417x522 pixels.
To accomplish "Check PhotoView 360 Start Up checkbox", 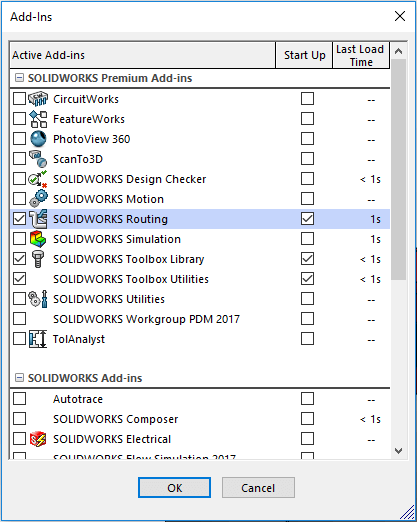I will tap(307, 139).
